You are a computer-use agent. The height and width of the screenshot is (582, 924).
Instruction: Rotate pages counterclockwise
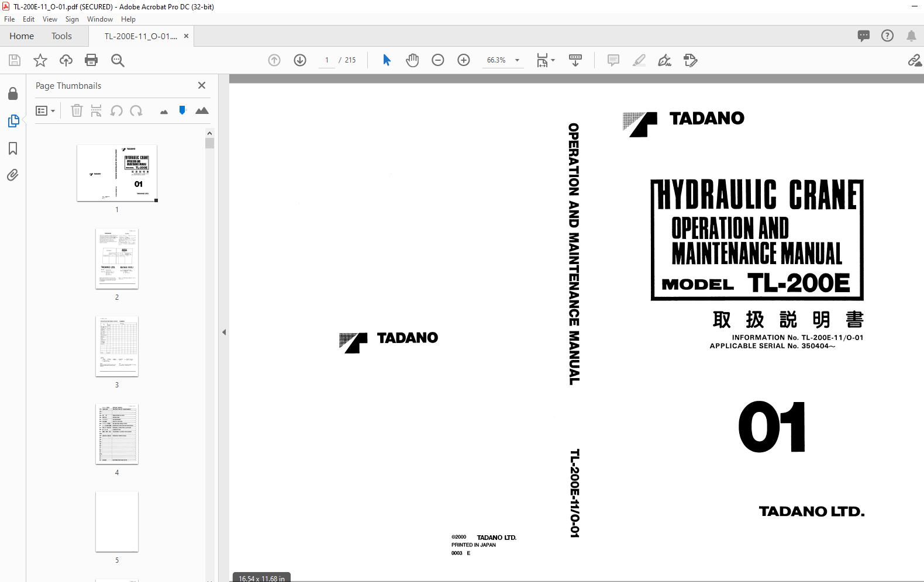coord(116,110)
